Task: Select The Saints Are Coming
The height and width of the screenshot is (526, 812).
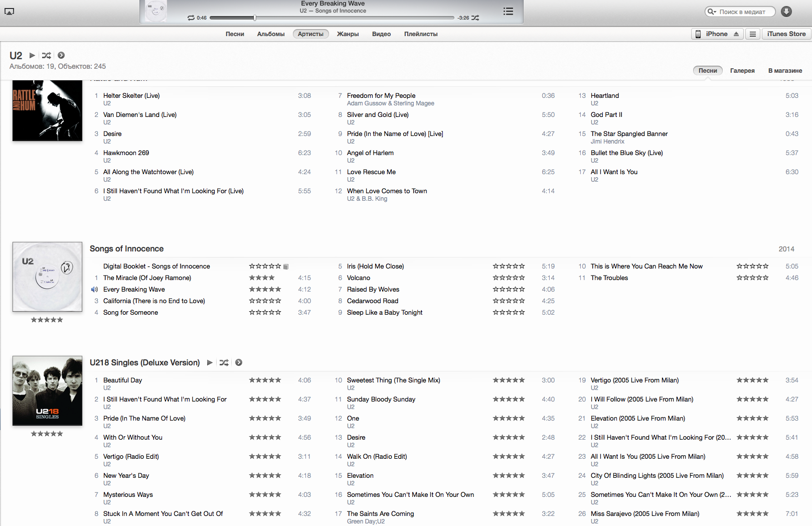Action: coord(380,514)
